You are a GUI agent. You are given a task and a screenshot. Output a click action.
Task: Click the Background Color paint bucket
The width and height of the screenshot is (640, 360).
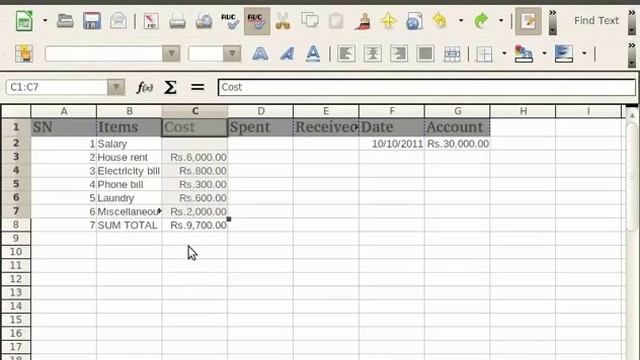point(524,53)
